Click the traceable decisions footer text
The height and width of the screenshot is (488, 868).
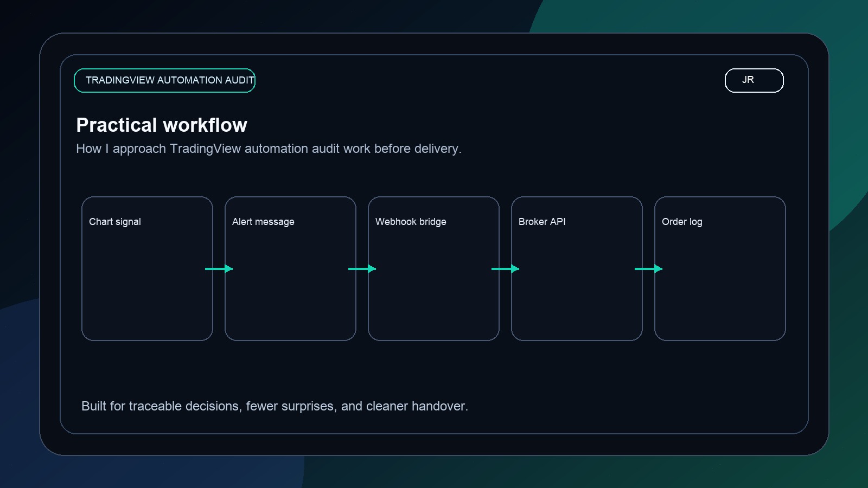(x=275, y=406)
